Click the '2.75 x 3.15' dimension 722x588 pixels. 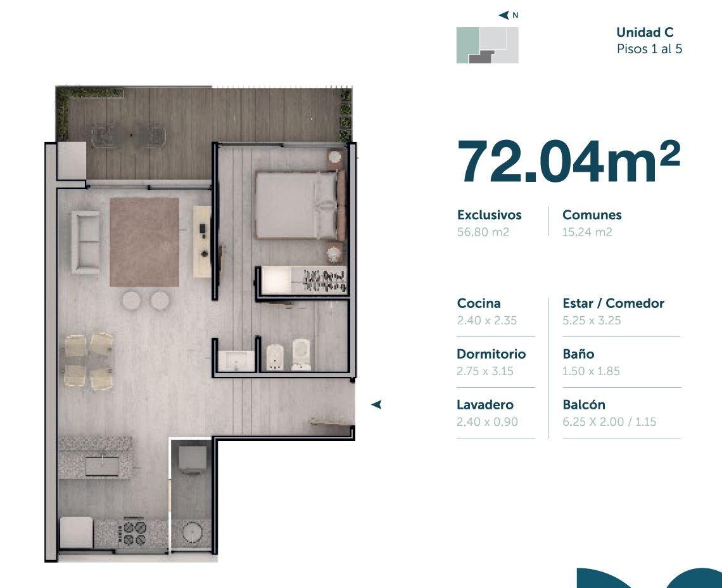click(485, 371)
